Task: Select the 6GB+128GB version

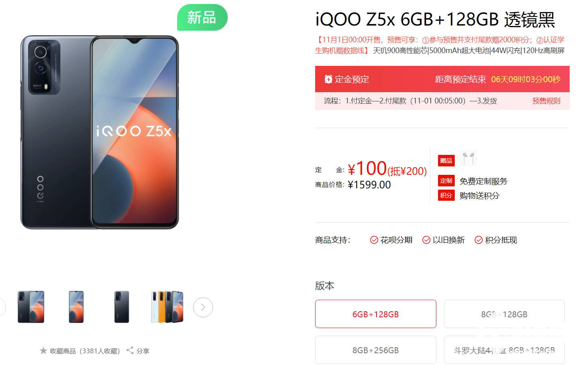Action: (x=376, y=314)
